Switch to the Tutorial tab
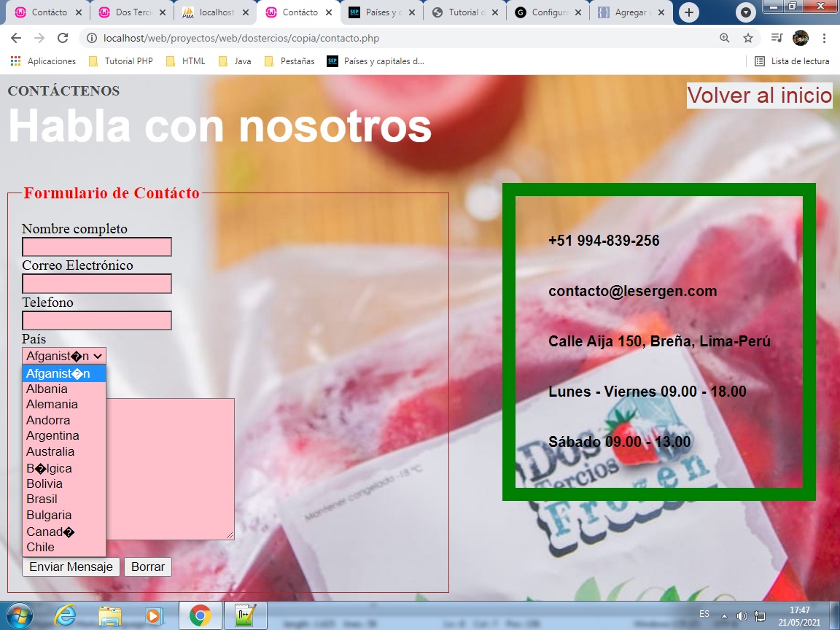Image resolution: width=840 pixels, height=630 pixels. (464, 12)
